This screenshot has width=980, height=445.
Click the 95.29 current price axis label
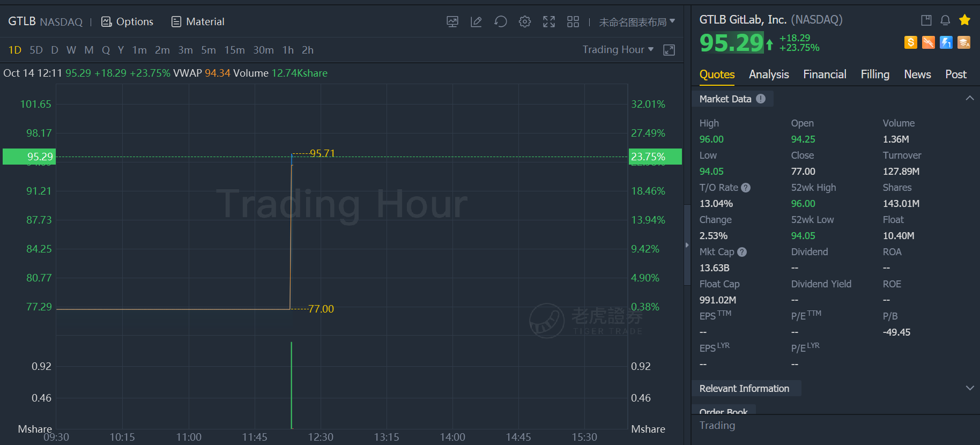(x=29, y=157)
